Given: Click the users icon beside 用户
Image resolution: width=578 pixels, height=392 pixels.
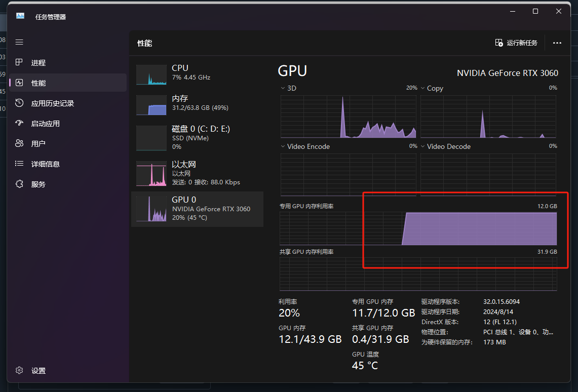Looking at the screenshot, I should pos(19,143).
